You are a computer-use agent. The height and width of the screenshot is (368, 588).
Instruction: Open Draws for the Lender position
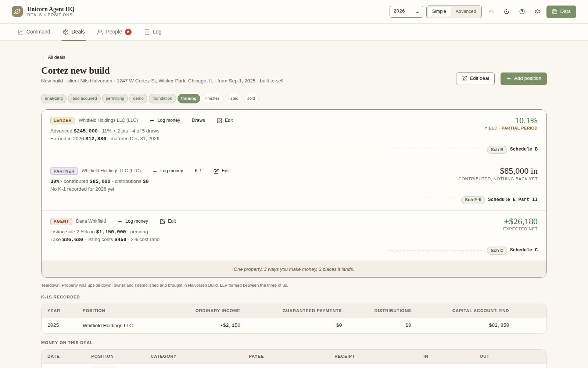(x=198, y=120)
